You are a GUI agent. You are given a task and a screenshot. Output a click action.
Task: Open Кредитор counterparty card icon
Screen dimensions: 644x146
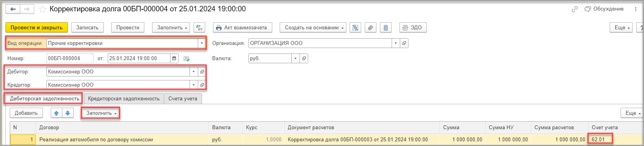click(x=202, y=85)
